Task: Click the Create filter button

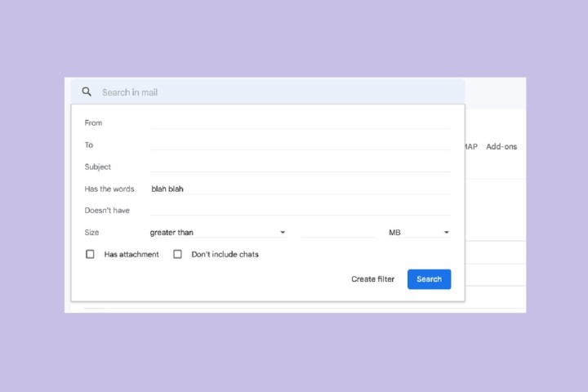Action: tap(372, 278)
